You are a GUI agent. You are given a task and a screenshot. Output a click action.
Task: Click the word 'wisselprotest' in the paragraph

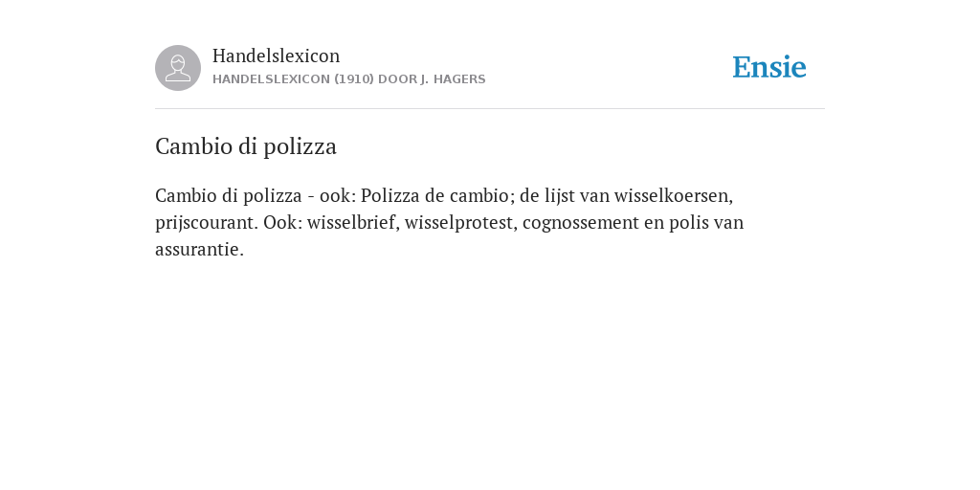click(458, 223)
